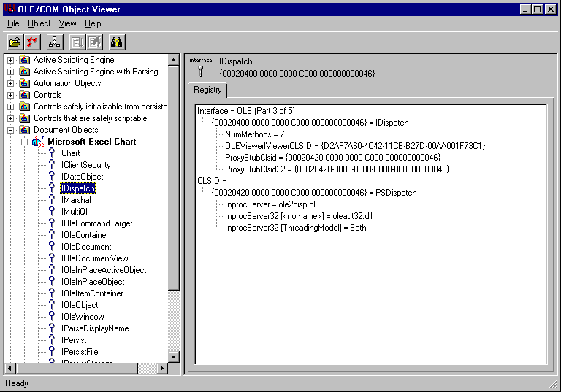The height and width of the screenshot is (392, 561).
Task: Open the View menu
Action: click(x=67, y=23)
